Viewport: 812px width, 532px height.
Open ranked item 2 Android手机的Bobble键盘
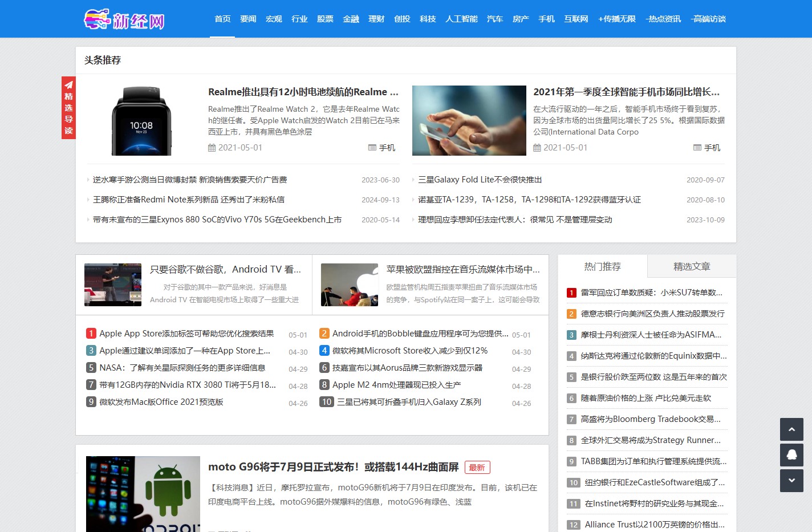pyautogui.click(x=420, y=334)
